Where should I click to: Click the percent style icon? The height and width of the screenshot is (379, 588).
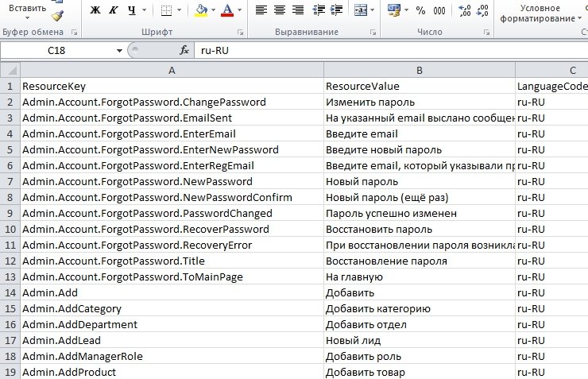420,10
